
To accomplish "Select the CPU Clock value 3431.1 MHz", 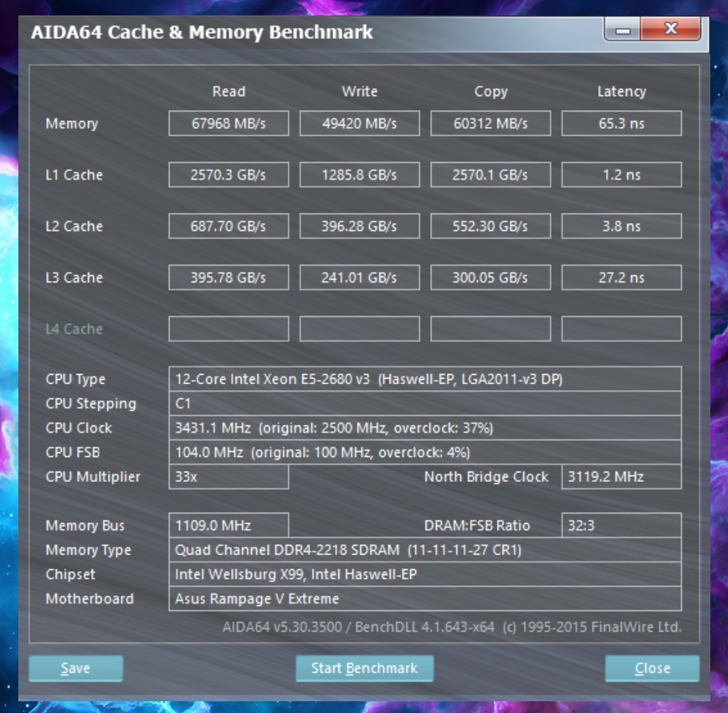I will [425, 428].
